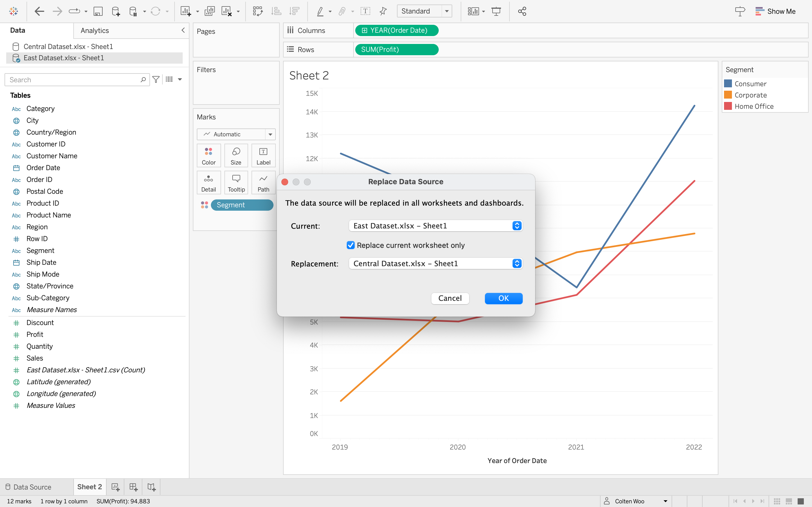Click the Swap Rows and Columns icon
The height and width of the screenshot is (507, 812).
click(257, 11)
